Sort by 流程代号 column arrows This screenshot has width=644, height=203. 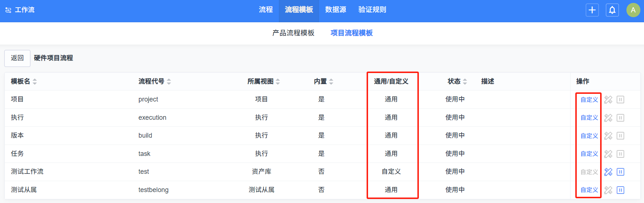169,81
